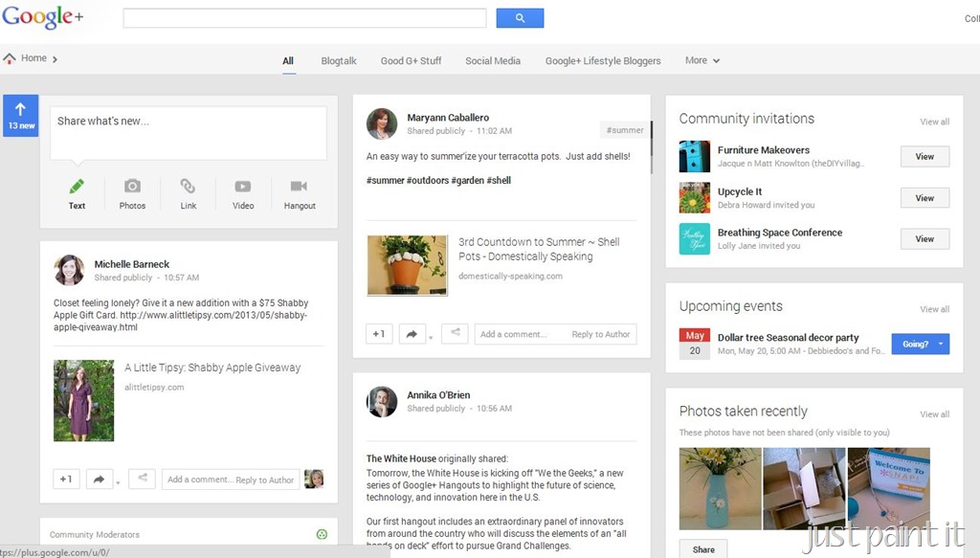Click the #garden hashtag in Maryann's post

(467, 181)
